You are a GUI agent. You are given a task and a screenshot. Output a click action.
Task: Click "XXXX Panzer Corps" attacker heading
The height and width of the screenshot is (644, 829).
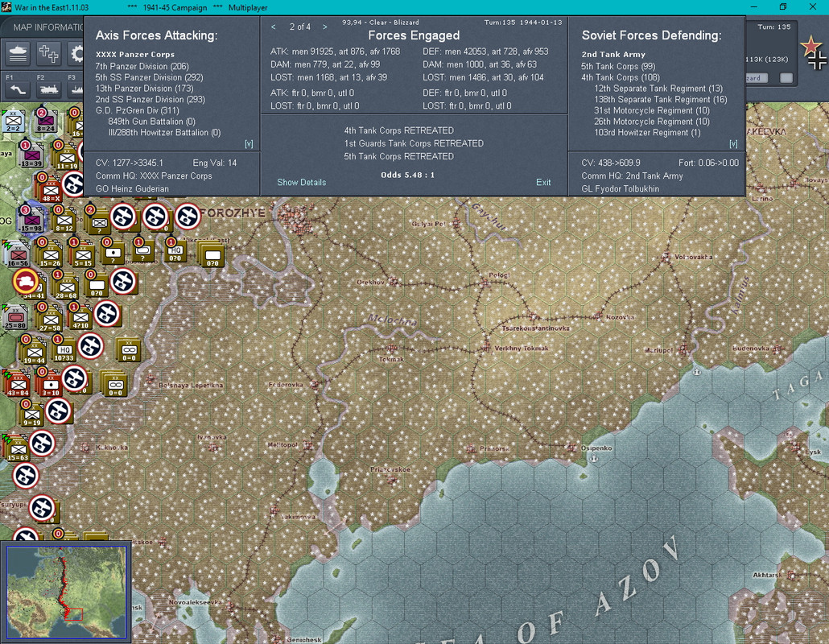click(135, 55)
